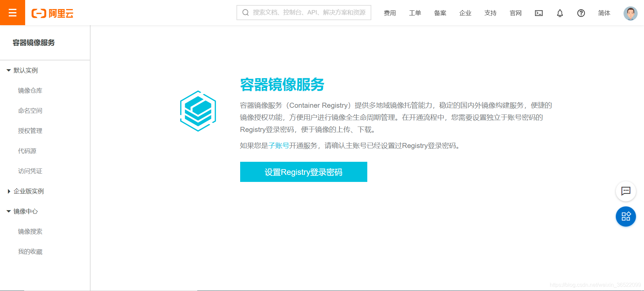The width and height of the screenshot is (644, 291).
Task: Open the user avatar menu
Action: click(x=630, y=13)
